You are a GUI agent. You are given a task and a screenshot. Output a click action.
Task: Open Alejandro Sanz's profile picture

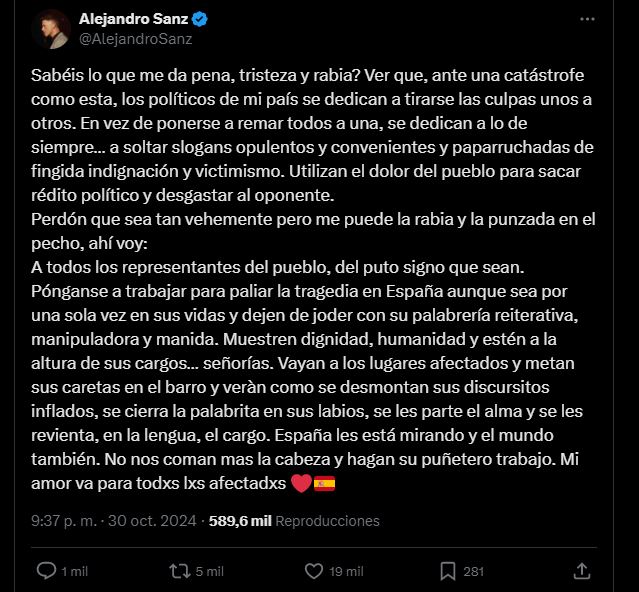click(x=50, y=29)
